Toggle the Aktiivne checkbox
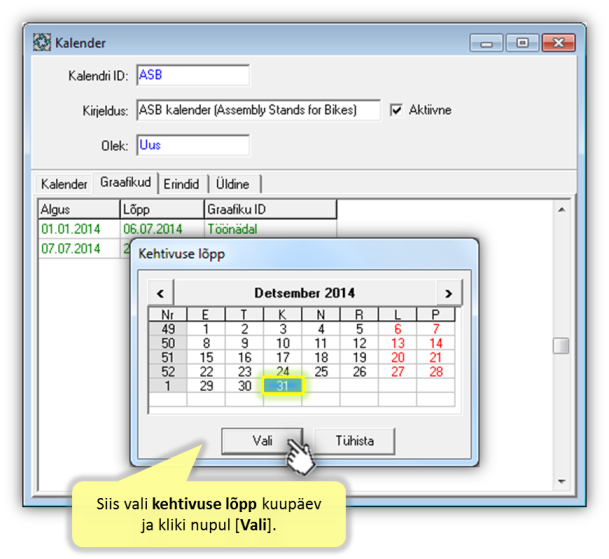The image size is (609, 559). coord(396,110)
